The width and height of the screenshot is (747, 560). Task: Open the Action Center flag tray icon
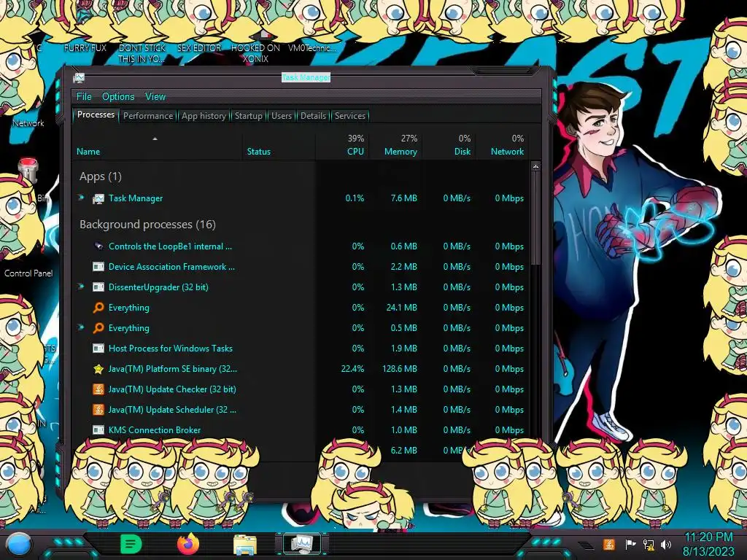click(x=630, y=544)
